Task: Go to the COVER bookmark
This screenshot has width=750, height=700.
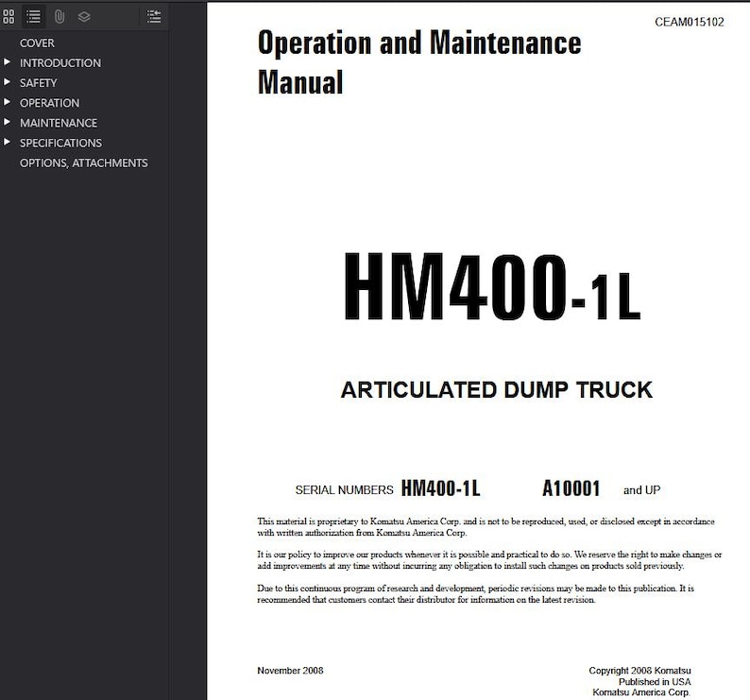Action: pyautogui.click(x=37, y=43)
